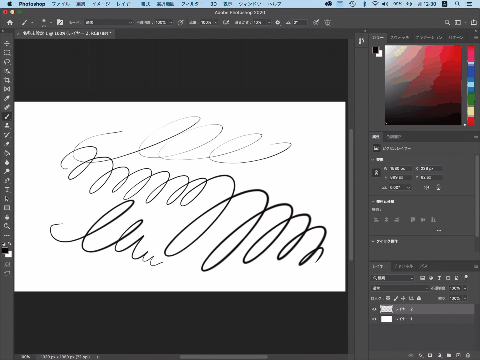Select the Path Selection tool
The height and width of the screenshot is (360, 480).
coord(7,199)
